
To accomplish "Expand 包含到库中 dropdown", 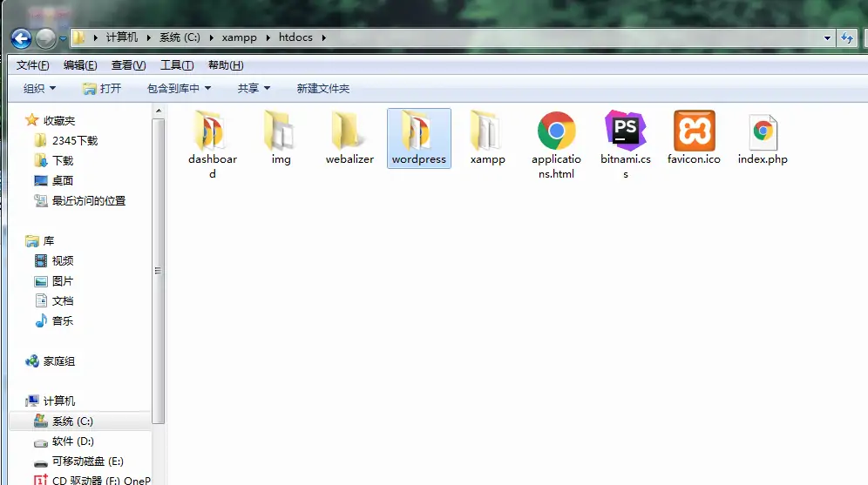I will pos(179,89).
